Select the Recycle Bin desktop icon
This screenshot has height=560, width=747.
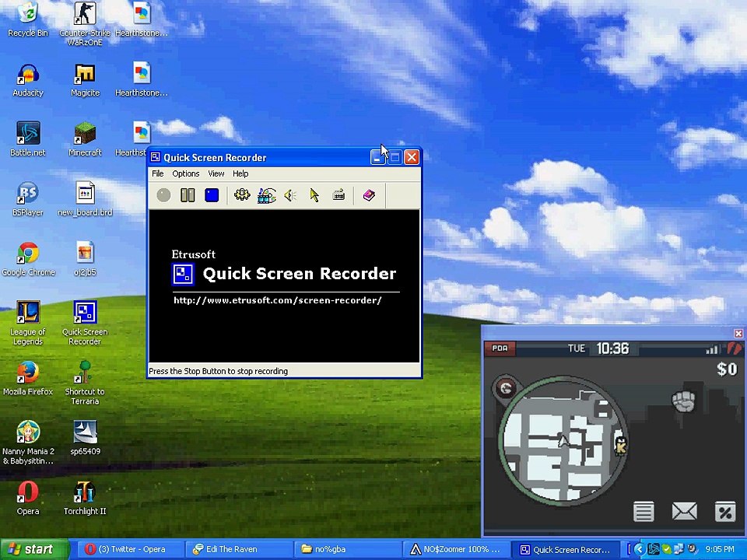tap(28, 19)
